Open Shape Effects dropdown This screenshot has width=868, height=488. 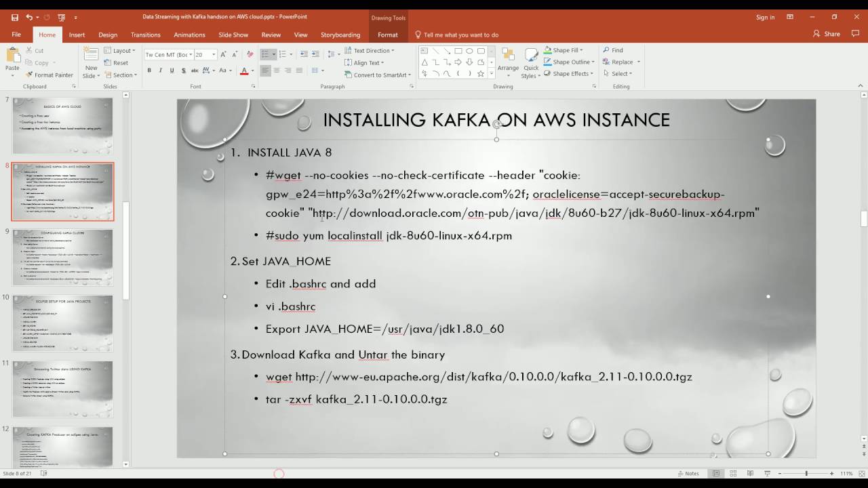(x=569, y=74)
